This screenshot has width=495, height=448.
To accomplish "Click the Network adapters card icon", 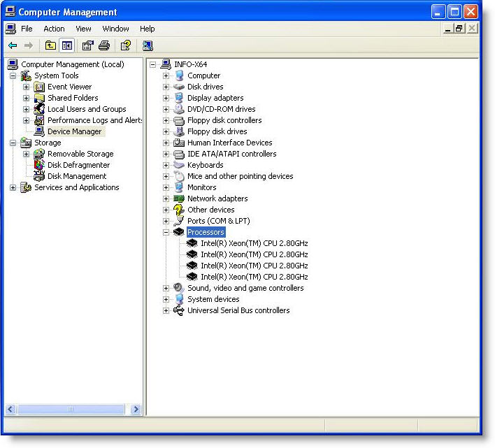I will (x=179, y=198).
